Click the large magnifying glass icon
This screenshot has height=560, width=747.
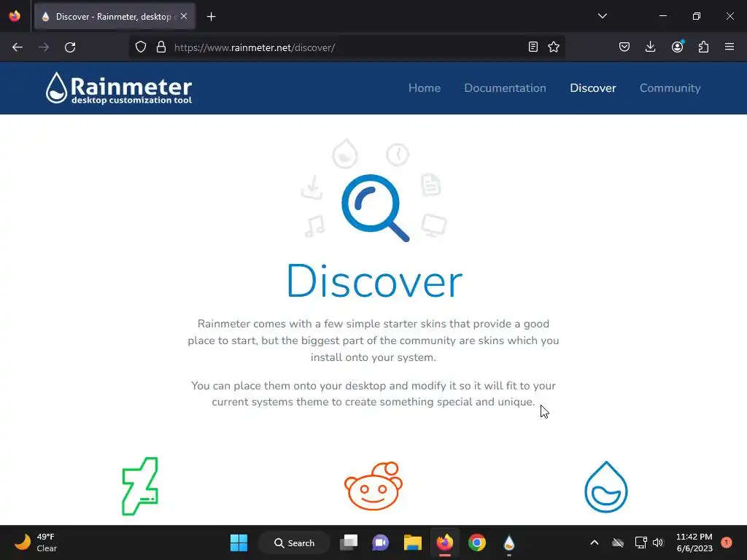coord(376,208)
